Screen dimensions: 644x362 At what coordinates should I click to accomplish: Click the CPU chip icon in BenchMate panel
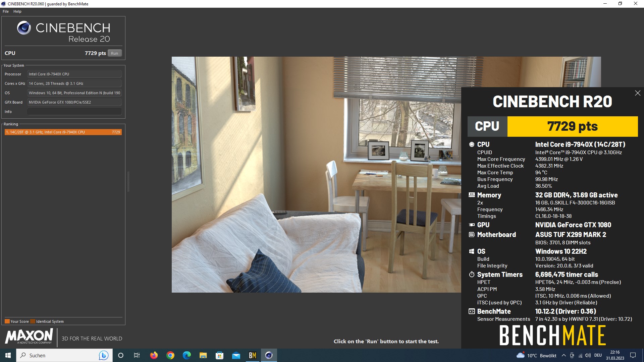click(472, 144)
